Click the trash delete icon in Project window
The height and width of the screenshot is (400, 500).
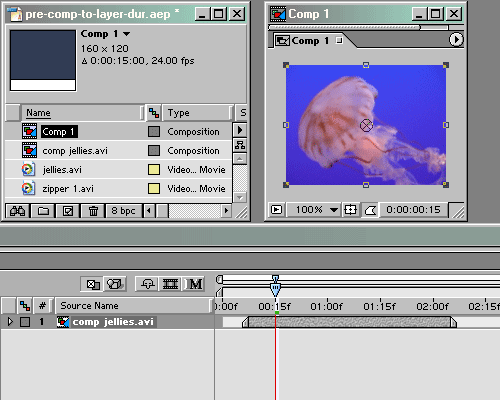tap(93, 211)
